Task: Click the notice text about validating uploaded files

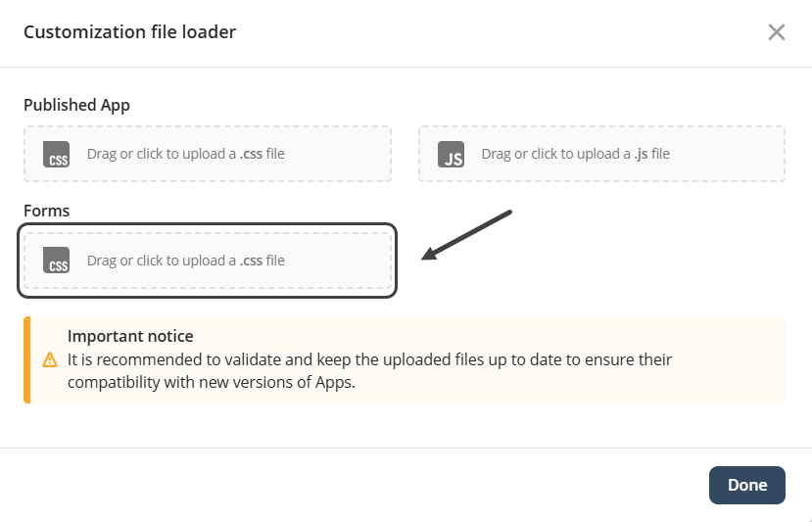Action: coord(369,371)
